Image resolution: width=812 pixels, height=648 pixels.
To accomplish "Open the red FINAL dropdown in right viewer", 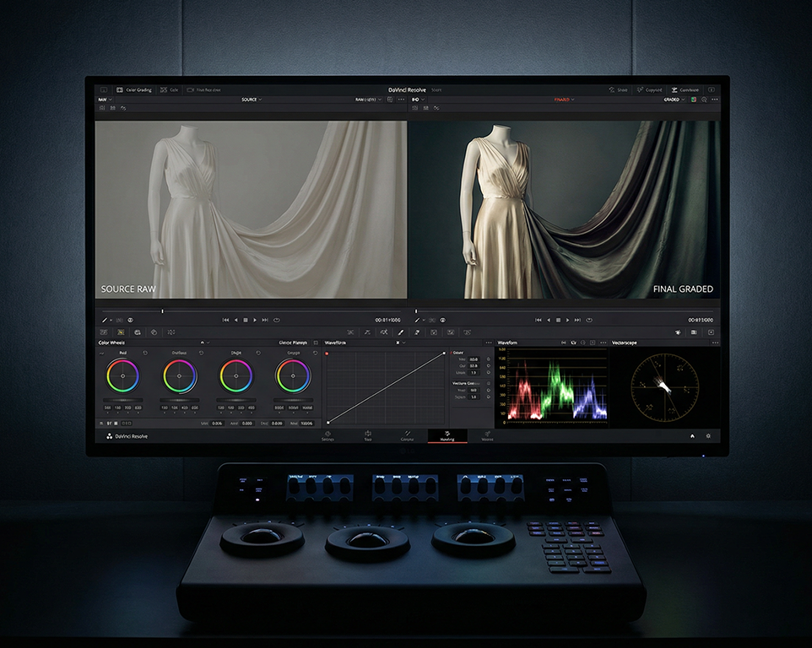I will pyautogui.click(x=564, y=100).
